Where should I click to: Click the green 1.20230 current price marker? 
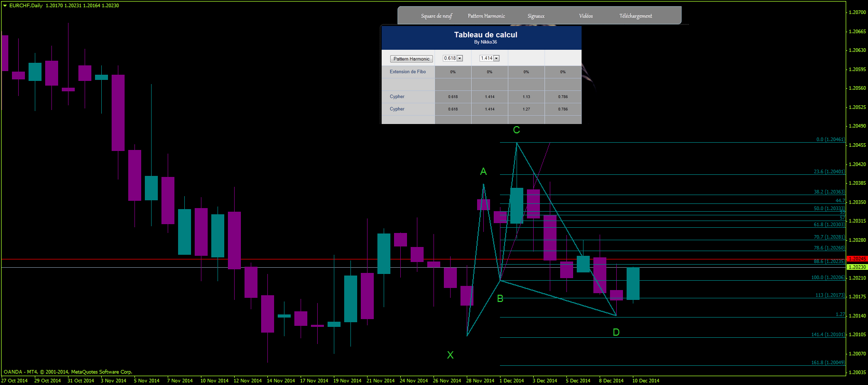click(857, 267)
